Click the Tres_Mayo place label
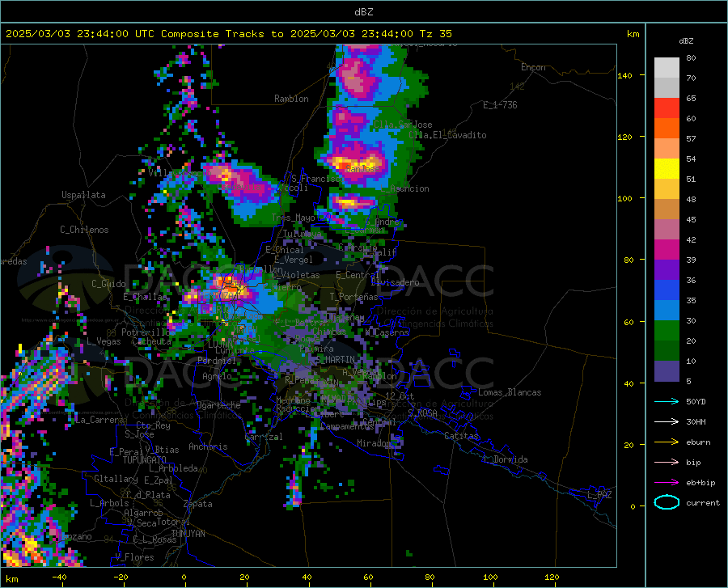Image resolution: width=728 pixels, height=588 pixels. coord(293,218)
